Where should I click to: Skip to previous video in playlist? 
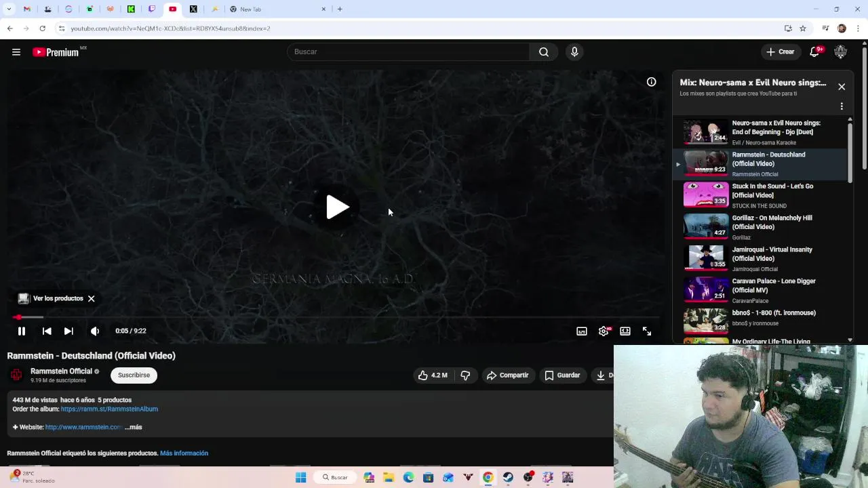pyautogui.click(x=47, y=331)
